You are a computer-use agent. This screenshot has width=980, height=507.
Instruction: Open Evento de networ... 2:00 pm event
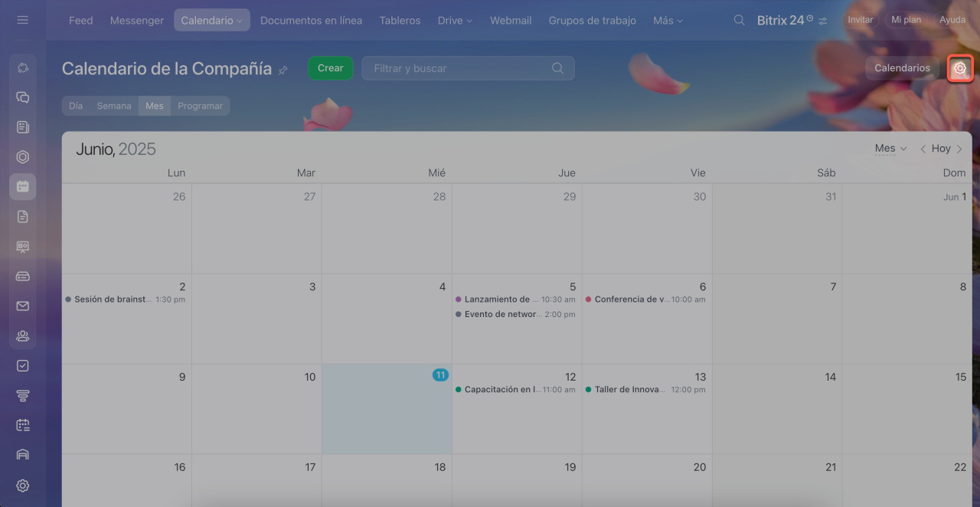515,314
